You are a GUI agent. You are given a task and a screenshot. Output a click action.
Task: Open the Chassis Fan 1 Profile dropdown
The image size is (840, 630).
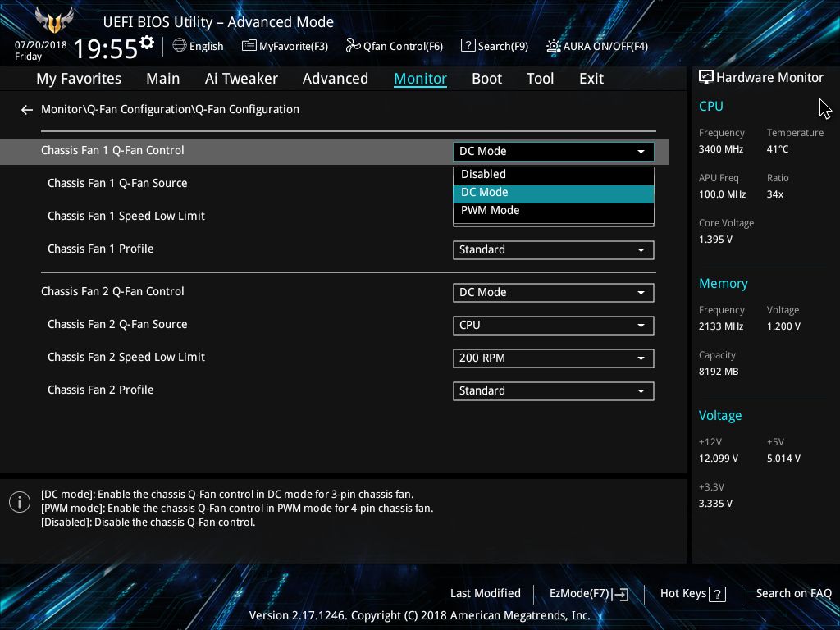click(x=554, y=249)
